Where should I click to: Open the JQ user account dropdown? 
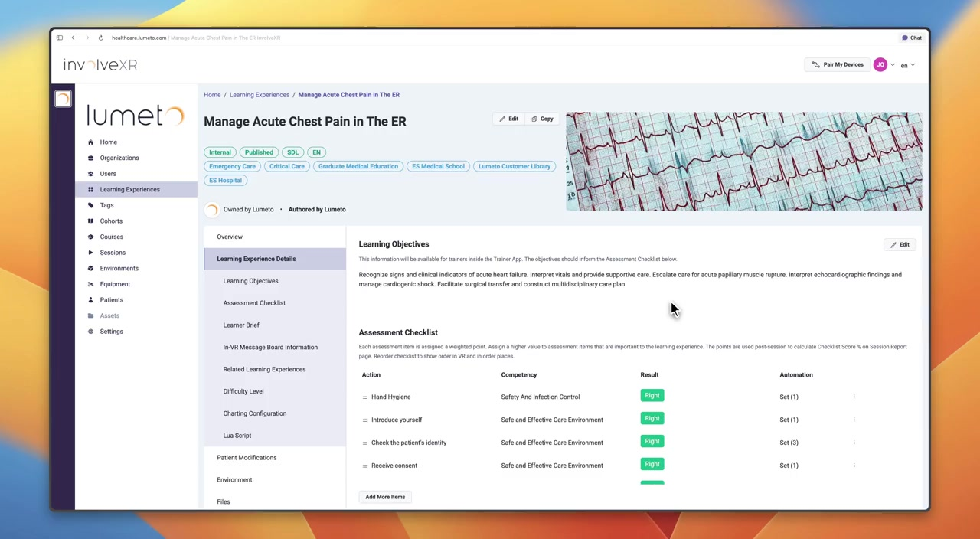(884, 65)
